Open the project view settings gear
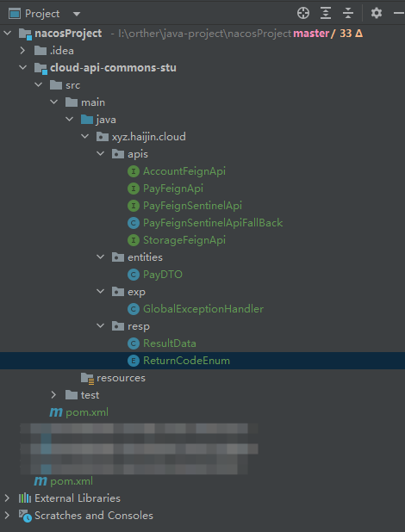Viewport: 405px width, 532px height. pyautogui.click(x=376, y=13)
